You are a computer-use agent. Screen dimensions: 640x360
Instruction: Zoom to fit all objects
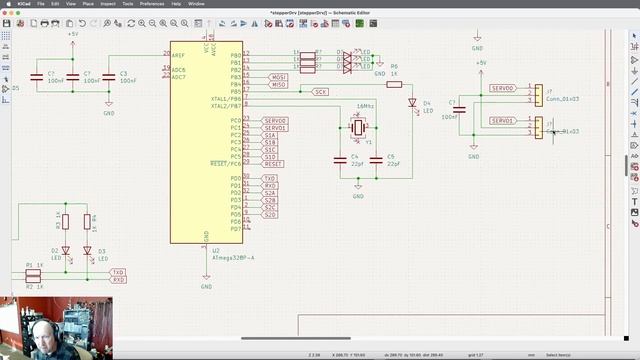pyautogui.click(x=174, y=23)
